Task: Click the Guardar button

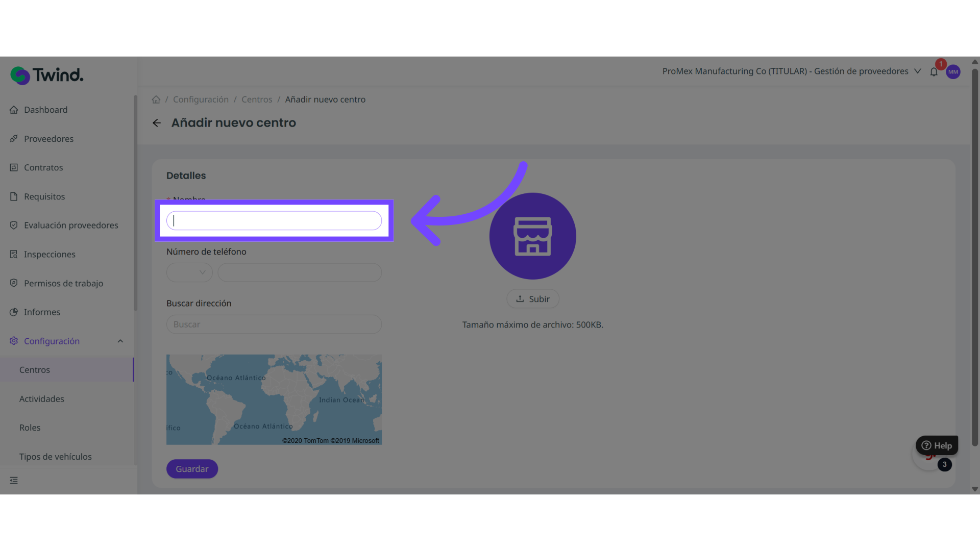Action: (x=192, y=469)
